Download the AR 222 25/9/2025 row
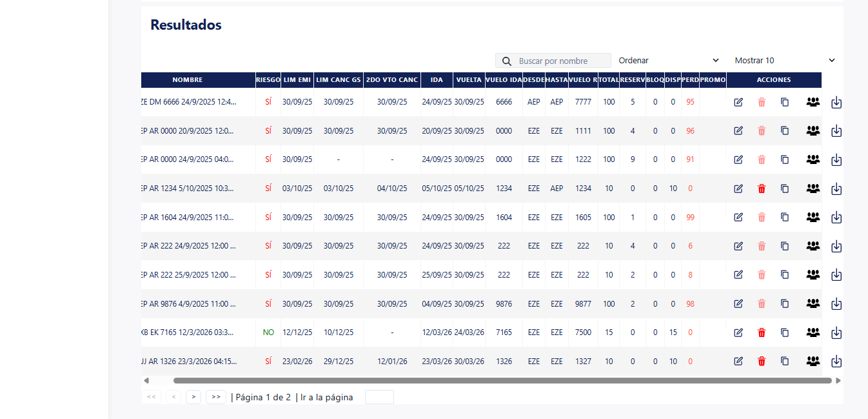868x419 pixels. pyautogui.click(x=836, y=275)
